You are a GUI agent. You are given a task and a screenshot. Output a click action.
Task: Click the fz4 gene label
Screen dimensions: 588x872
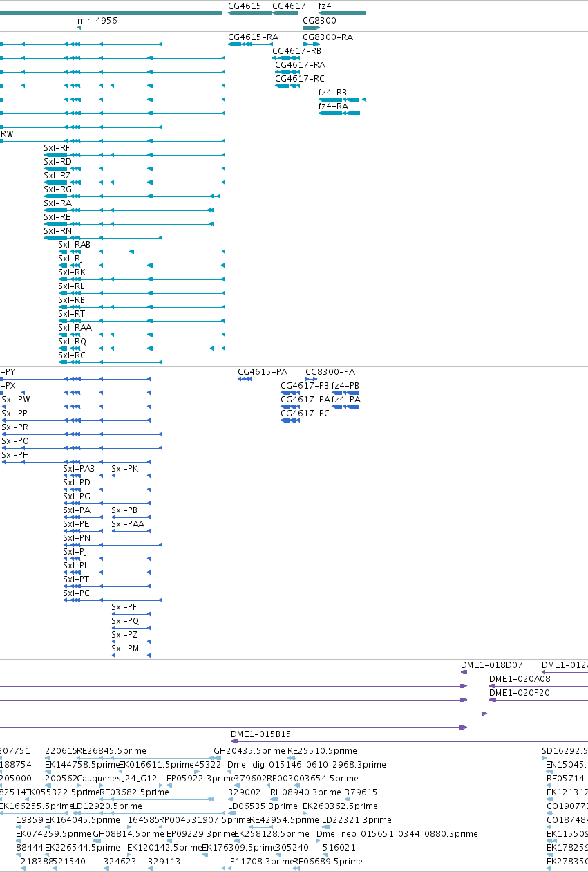click(x=325, y=6)
